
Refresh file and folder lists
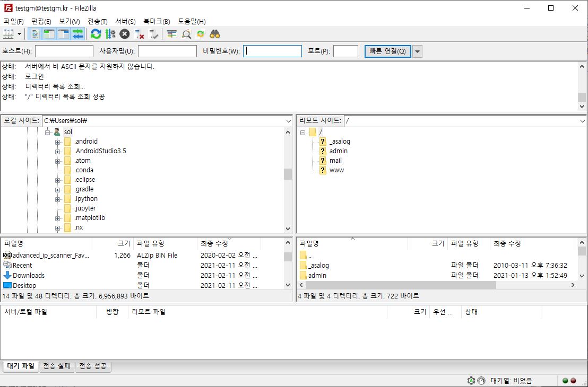click(x=96, y=34)
